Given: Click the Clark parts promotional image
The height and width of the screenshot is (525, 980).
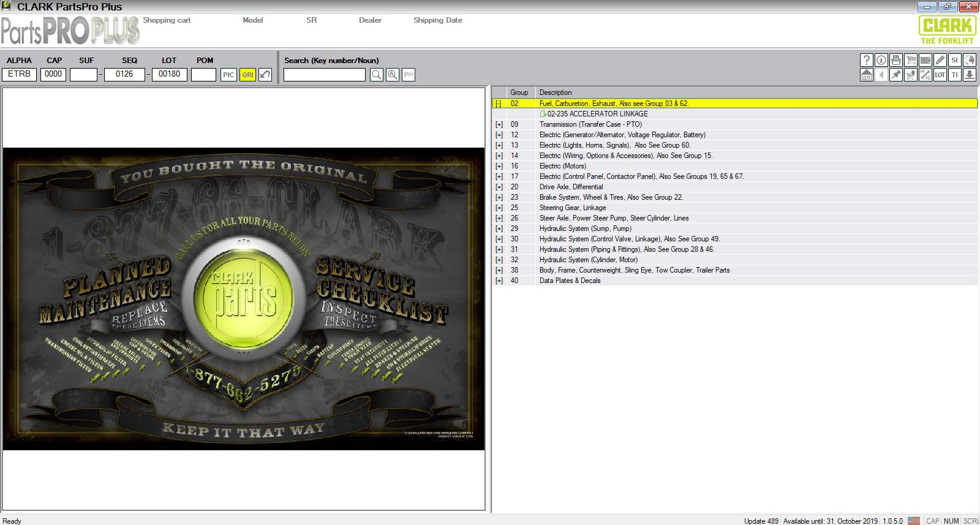Looking at the screenshot, I should click(x=244, y=299).
